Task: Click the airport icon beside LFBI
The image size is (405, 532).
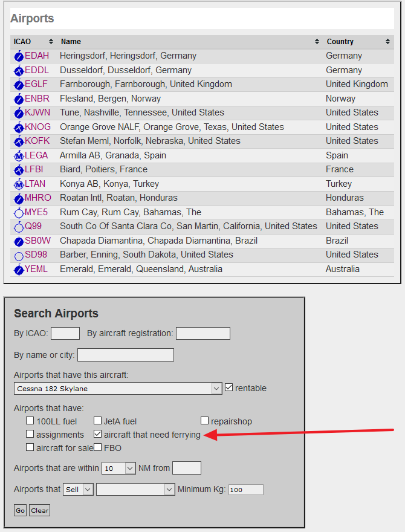Action: 19,170
